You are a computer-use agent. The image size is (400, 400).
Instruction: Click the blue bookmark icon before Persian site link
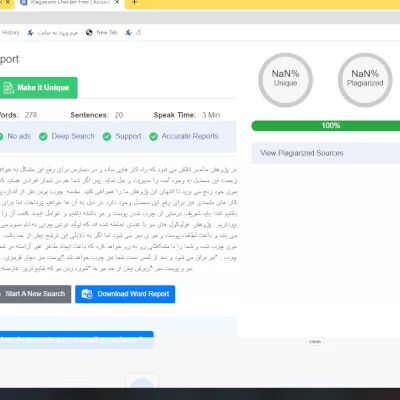click(31, 33)
